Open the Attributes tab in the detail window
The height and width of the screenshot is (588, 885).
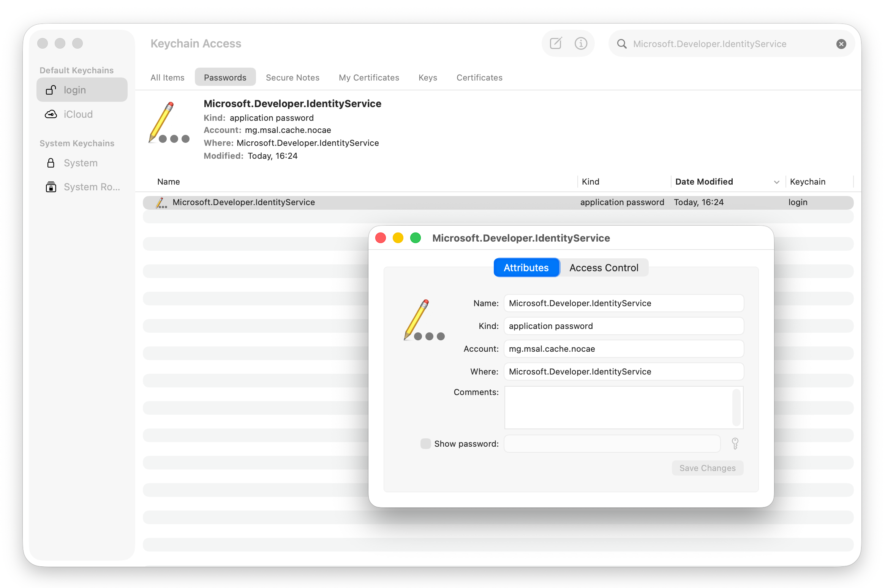click(x=526, y=268)
